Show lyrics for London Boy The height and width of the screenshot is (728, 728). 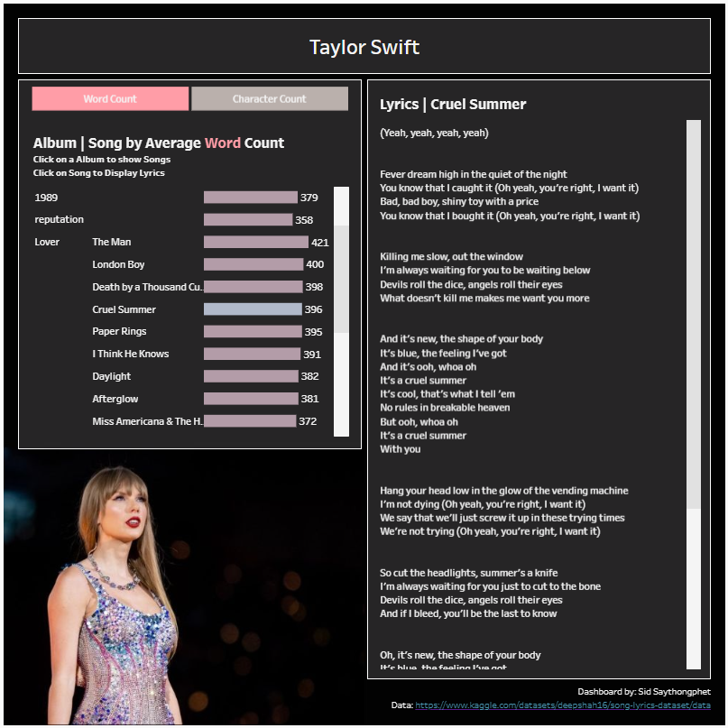(118, 264)
